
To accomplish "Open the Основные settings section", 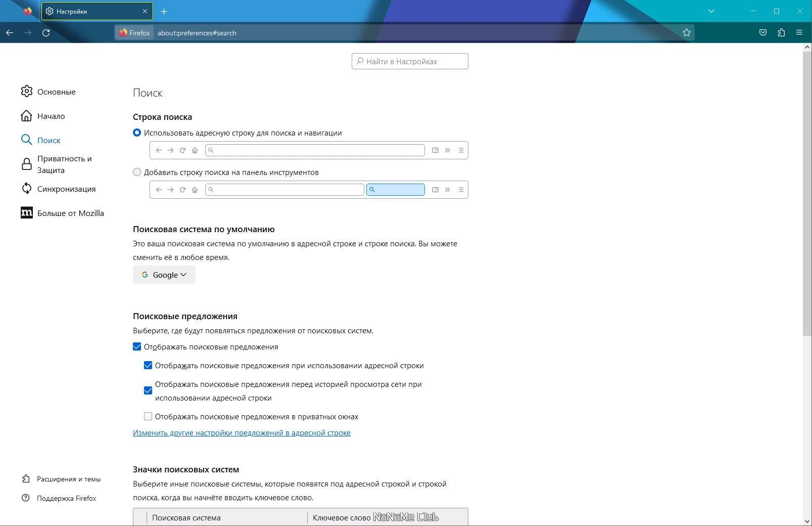I will 57,92.
